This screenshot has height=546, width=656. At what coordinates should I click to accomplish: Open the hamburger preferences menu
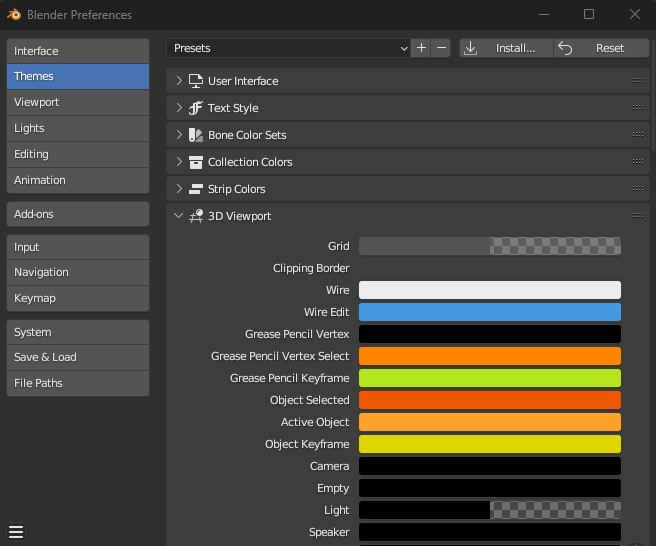[x=16, y=532]
